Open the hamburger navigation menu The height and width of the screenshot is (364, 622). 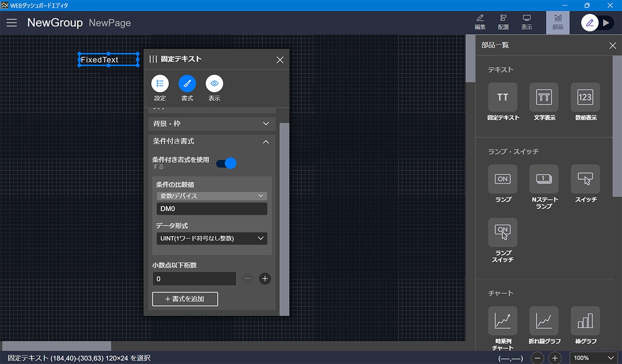(12, 23)
